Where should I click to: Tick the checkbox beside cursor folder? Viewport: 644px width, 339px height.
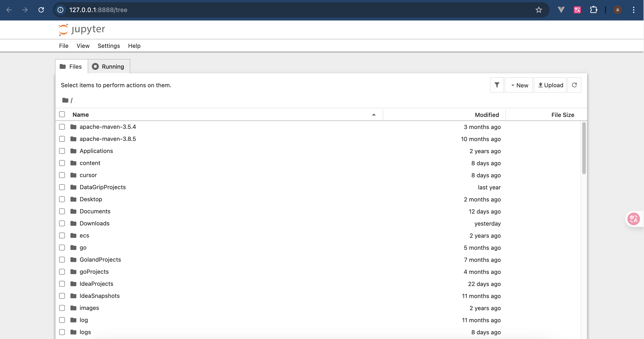[62, 175]
